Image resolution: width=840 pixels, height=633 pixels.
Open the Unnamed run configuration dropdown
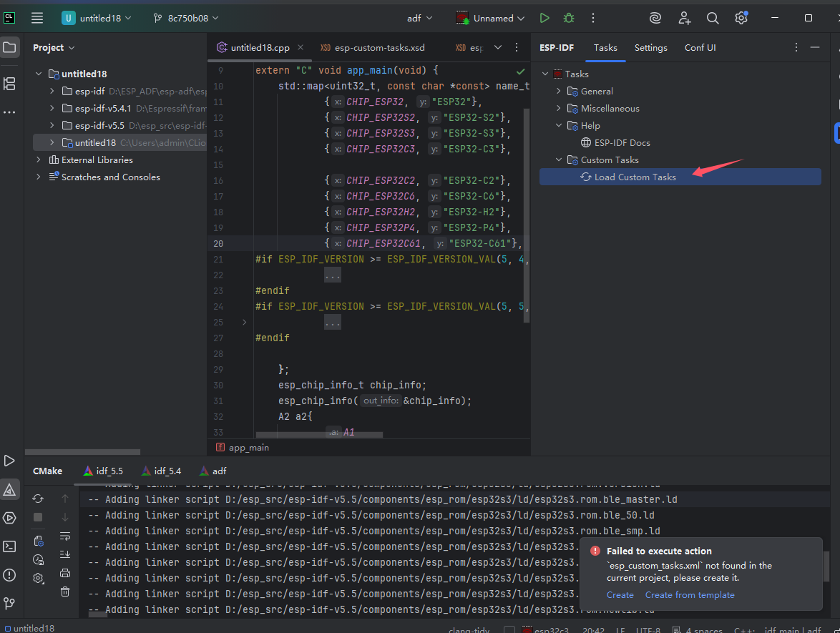point(492,18)
